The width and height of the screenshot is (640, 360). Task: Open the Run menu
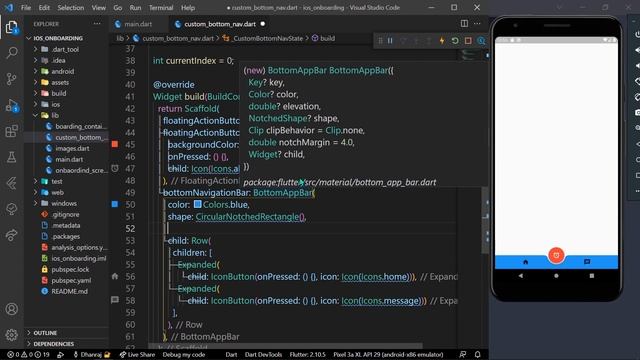tap(135, 7)
